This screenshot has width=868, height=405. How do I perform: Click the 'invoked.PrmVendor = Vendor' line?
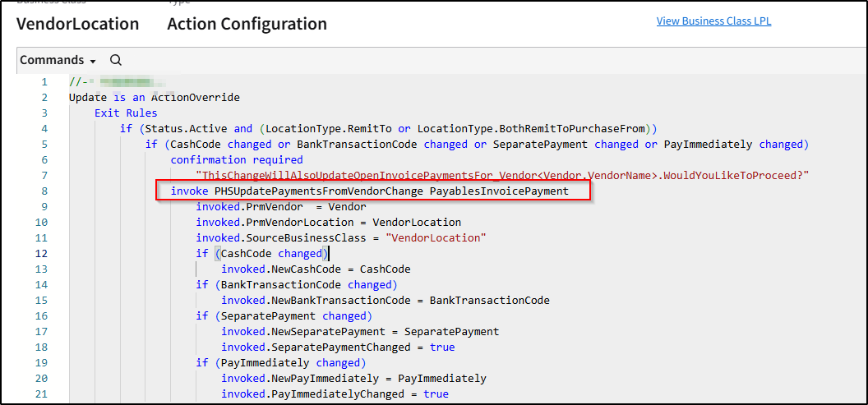tap(280, 206)
